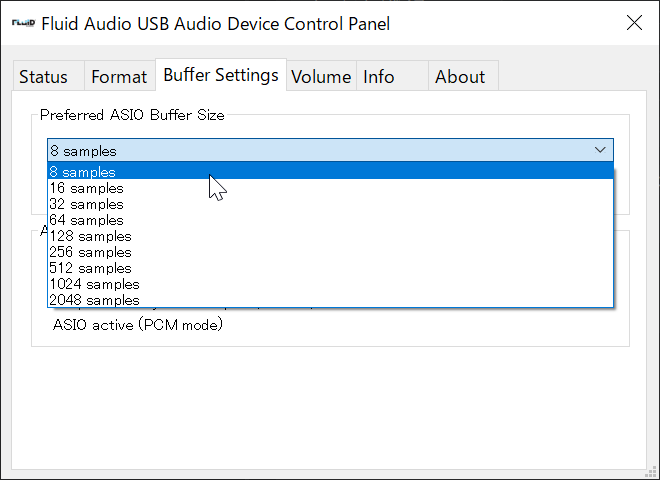Select the Buffer Settings tab

pyautogui.click(x=221, y=75)
